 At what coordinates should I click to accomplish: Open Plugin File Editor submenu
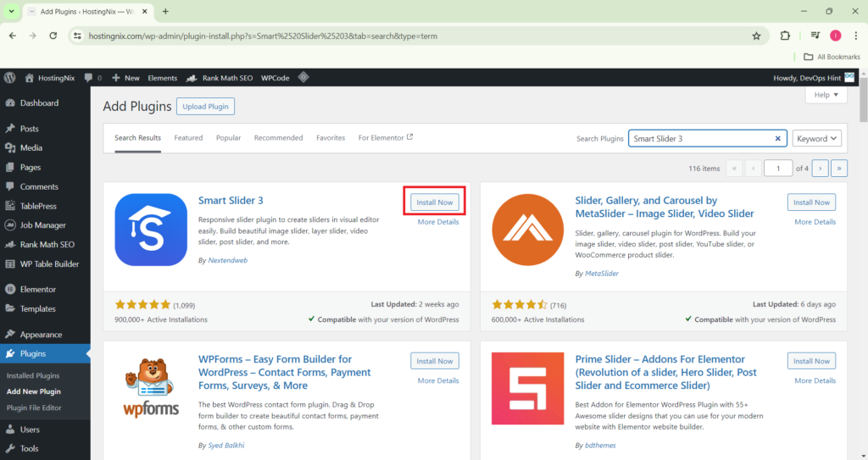(x=34, y=407)
